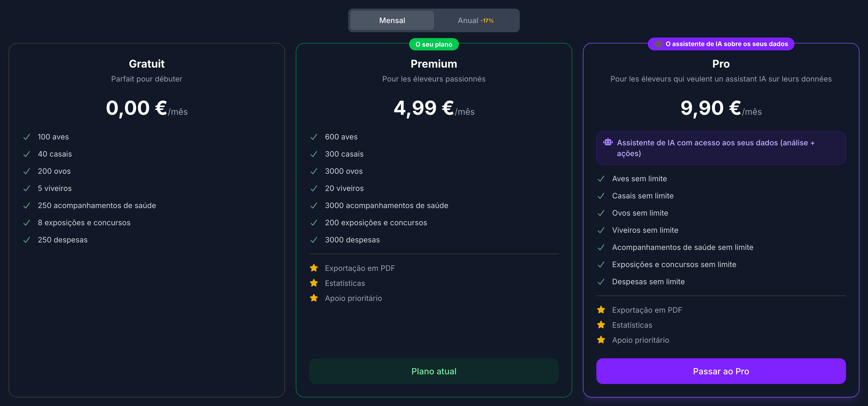Click checkmark beside Despesas sem limite
This screenshot has width=868, height=406.
pos(601,282)
